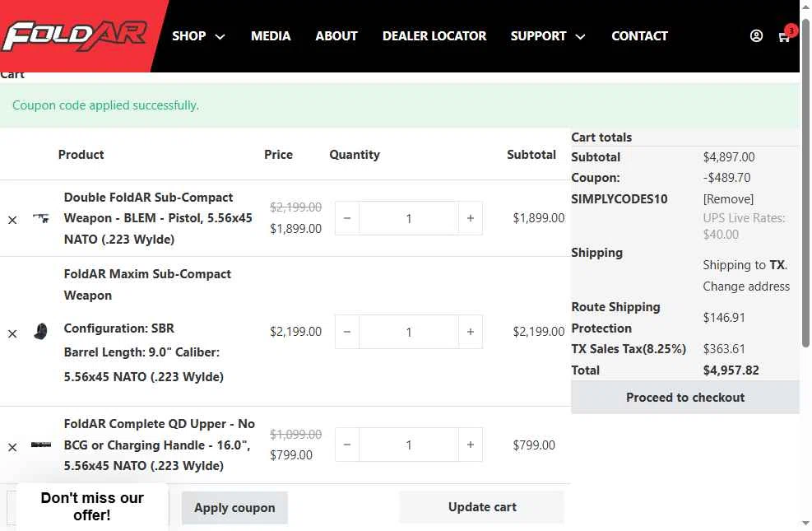Proceed to checkout
812x531 pixels.
(x=685, y=398)
